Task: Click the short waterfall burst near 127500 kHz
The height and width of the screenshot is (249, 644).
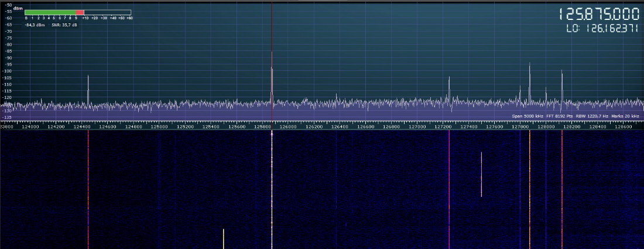Action: (x=481, y=175)
